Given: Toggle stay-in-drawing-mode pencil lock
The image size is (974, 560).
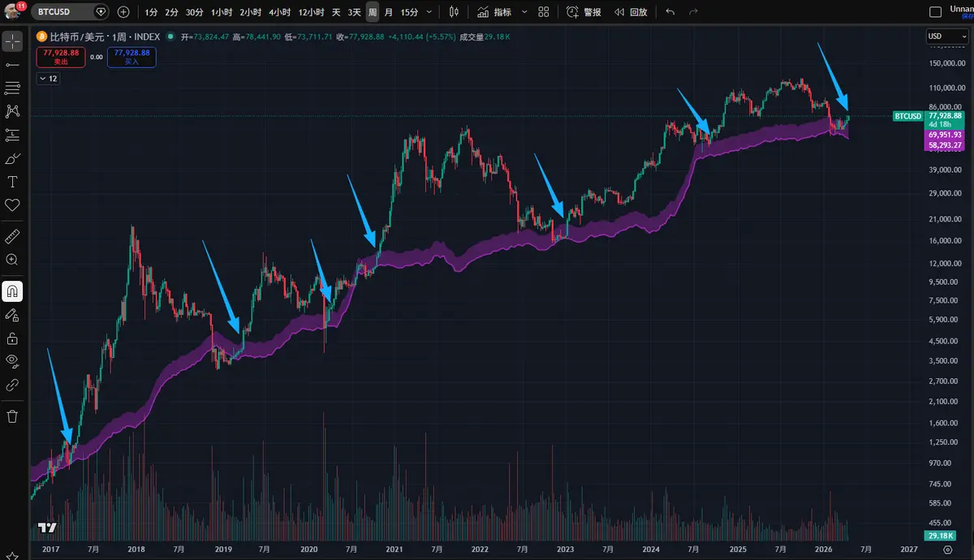Looking at the screenshot, I should point(12,314).
